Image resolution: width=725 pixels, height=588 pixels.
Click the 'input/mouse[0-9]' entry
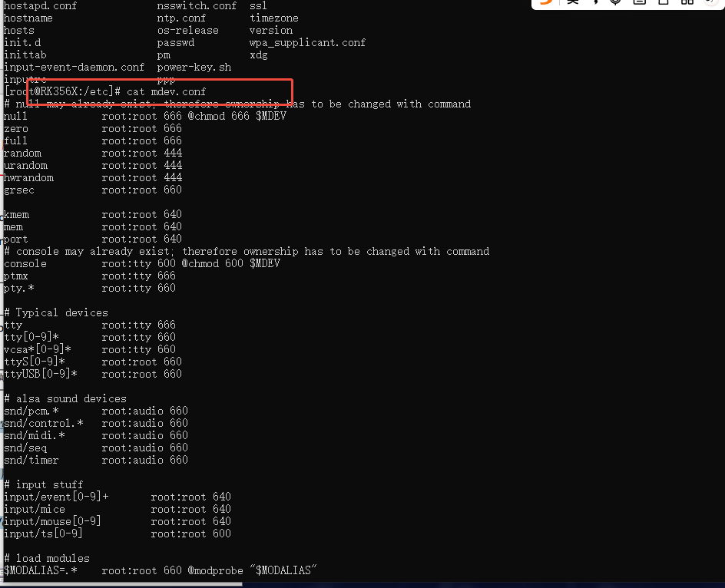(53, 521)
